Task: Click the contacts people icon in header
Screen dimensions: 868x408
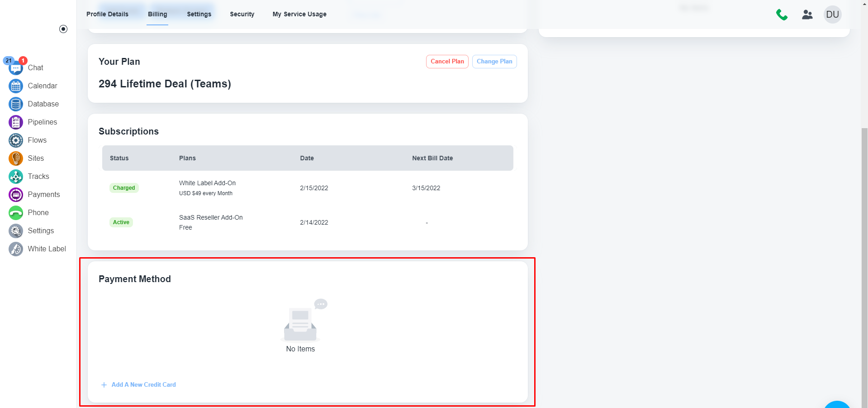Action: 807,14
